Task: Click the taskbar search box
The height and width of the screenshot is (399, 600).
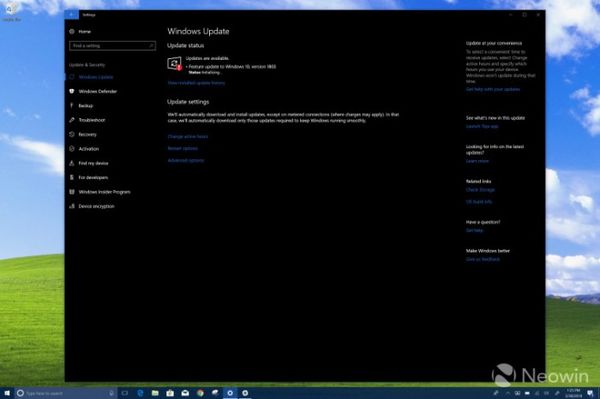Action: (x=65, y=393)
